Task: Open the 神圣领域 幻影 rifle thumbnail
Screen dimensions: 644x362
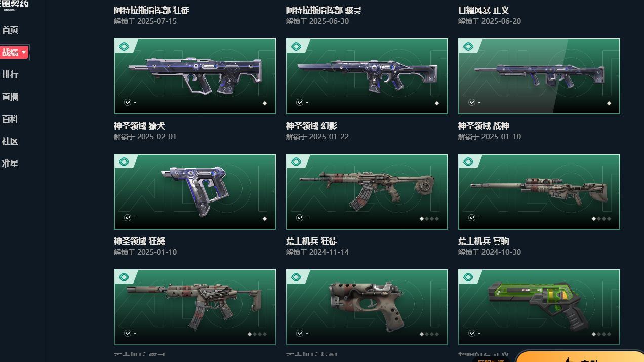Action: point(367,76)
